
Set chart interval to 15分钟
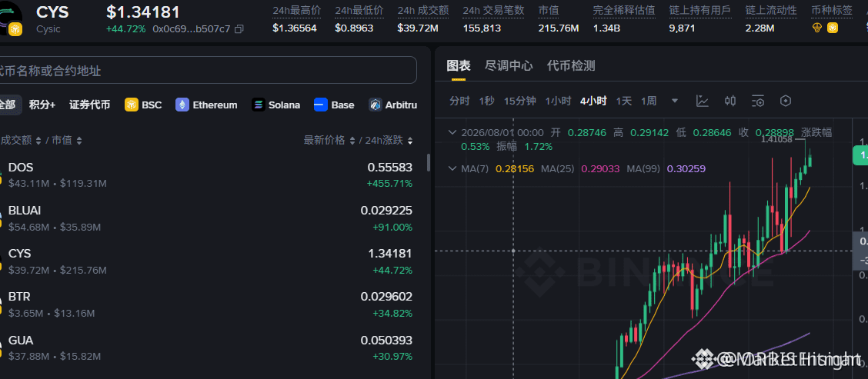(520, 101)
